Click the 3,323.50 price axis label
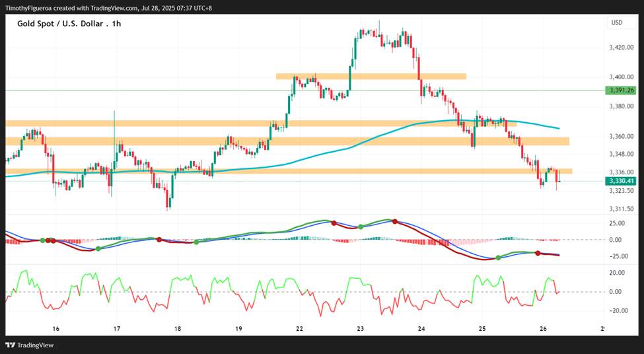Screen dimensions: 644x354 pos(620,191)
